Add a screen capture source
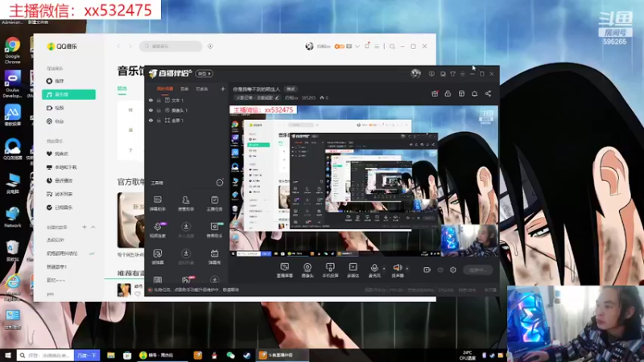 coord(285,270)
